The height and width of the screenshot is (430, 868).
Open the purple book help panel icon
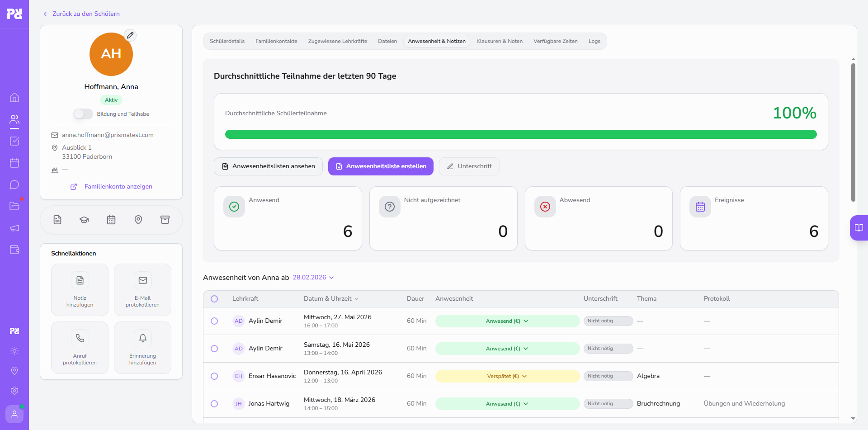pos(859,228)
